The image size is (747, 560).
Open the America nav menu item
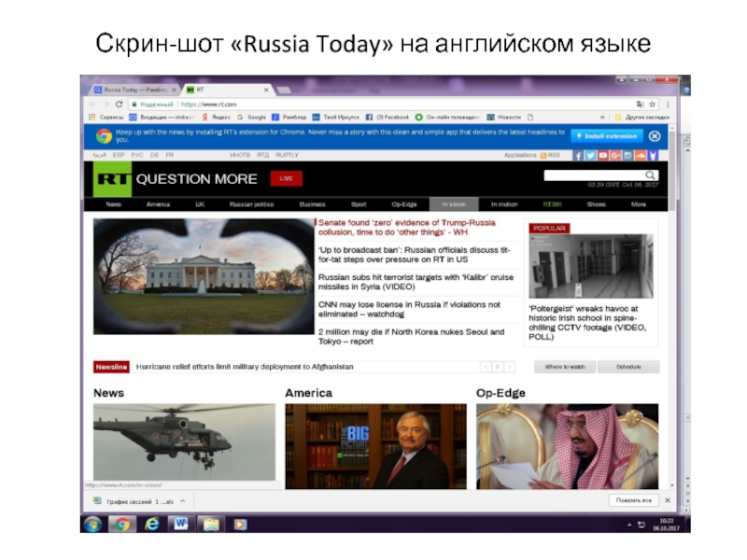[x=158, y=204]
